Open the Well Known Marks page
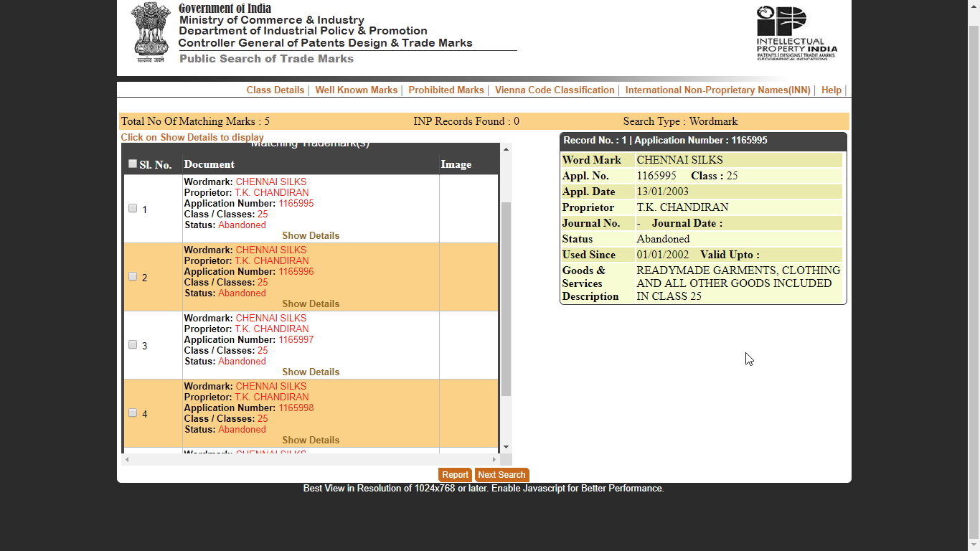Screen dimensions: 980x551 point(356,90)
